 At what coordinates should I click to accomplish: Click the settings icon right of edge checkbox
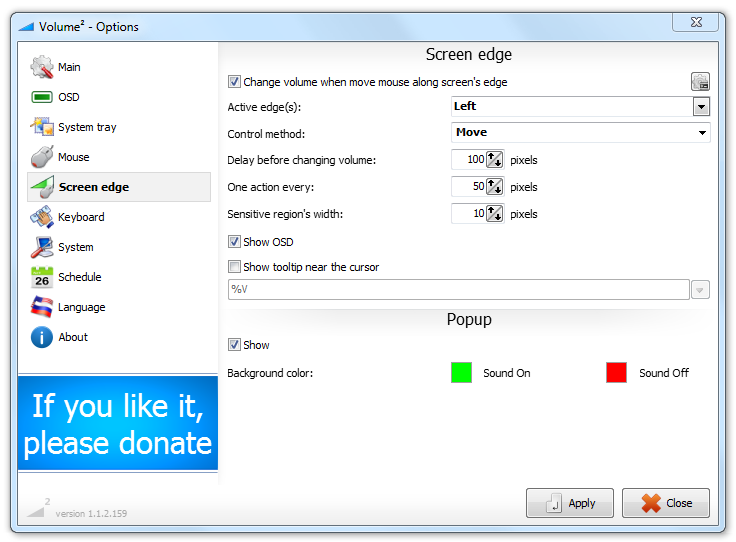click(700, 82)
